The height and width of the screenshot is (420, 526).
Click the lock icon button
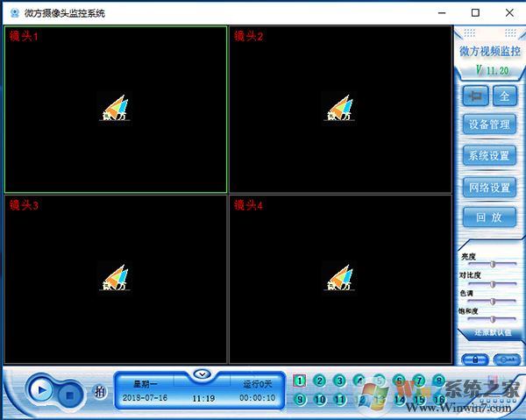pyautogui.click(x=475, y=359)
